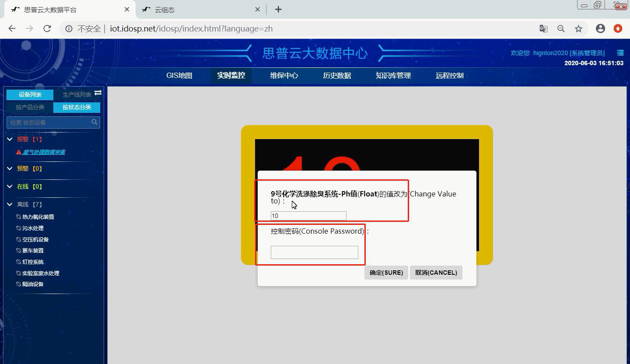Switch to the 云组态 browser tab
Screen dimensions: 630x364
pyautogui.click(x=192, y=9)
